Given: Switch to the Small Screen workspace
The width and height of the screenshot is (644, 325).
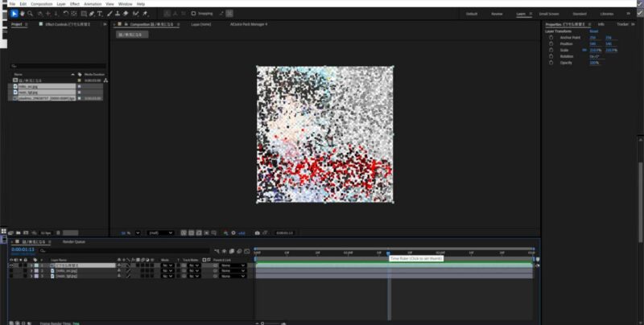Looking at the screenshot, I should (549, 14).
